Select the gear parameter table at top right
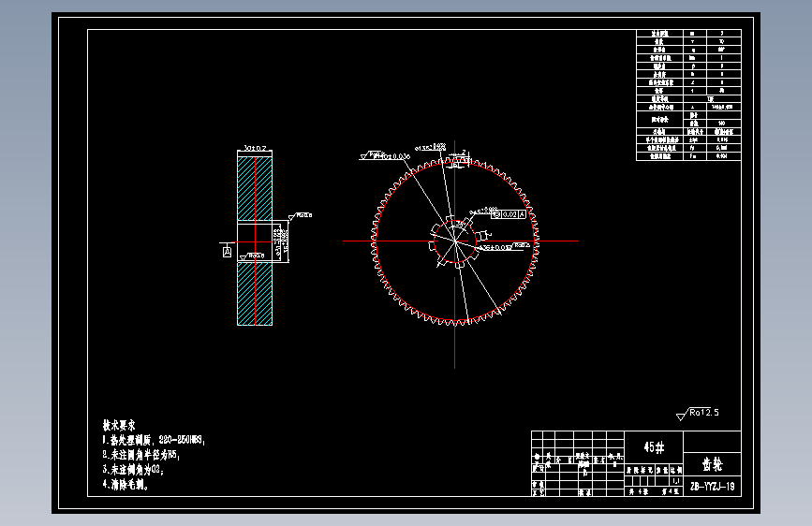Screen dimensions: 812x526 [x=688, y=95]
